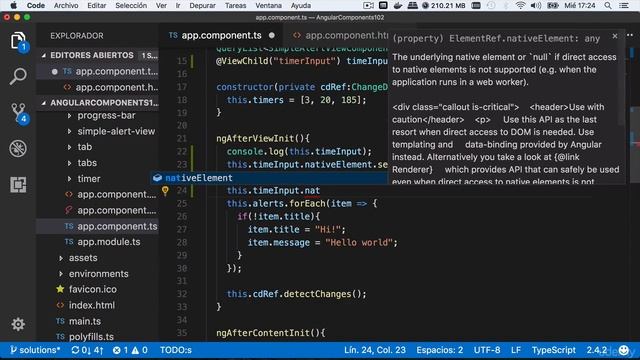This screenshot has width=640, height=360.
Task: Click the 2.4.2 TypeScript version indicator
Action: [597, 350]
